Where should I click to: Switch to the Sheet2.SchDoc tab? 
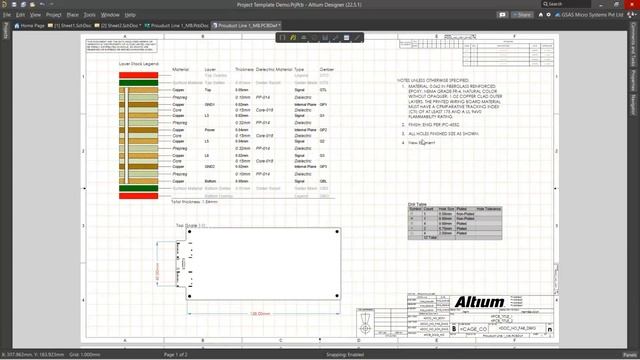click(118, 25)
